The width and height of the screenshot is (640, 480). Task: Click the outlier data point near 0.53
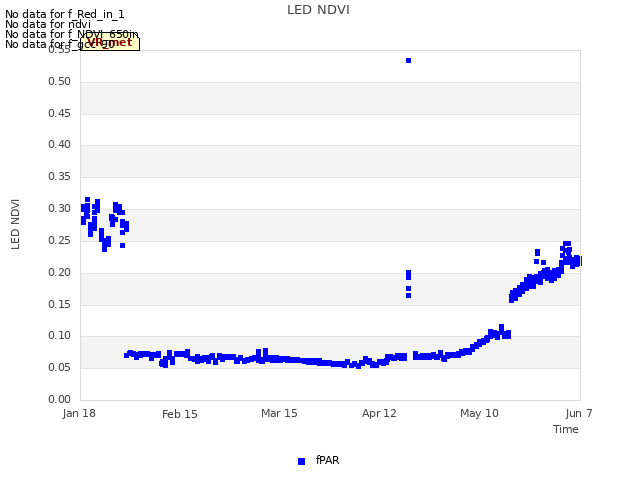(x=408, y=60)
